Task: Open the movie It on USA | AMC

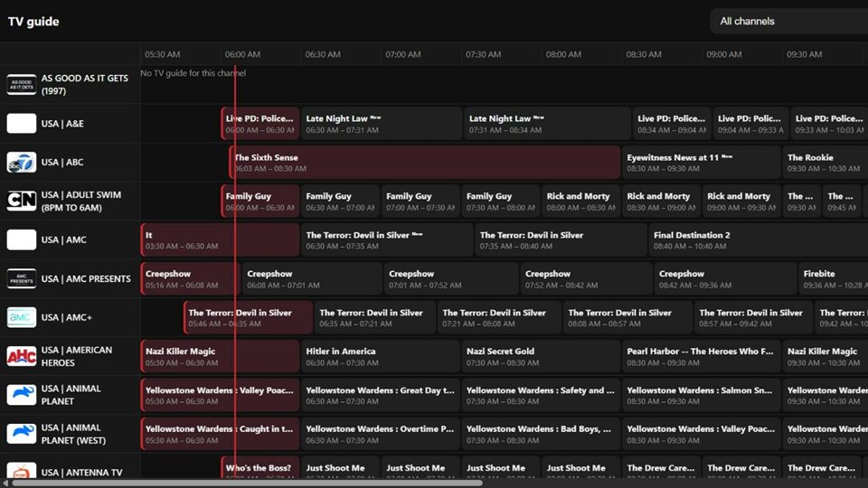Action: pyautogui.click(x=220, y=240)
